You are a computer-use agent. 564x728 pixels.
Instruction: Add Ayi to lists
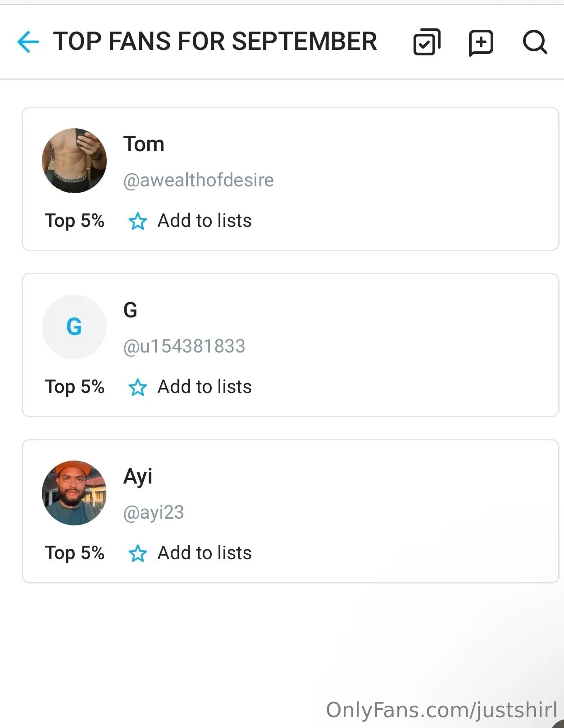coord(205,553)
